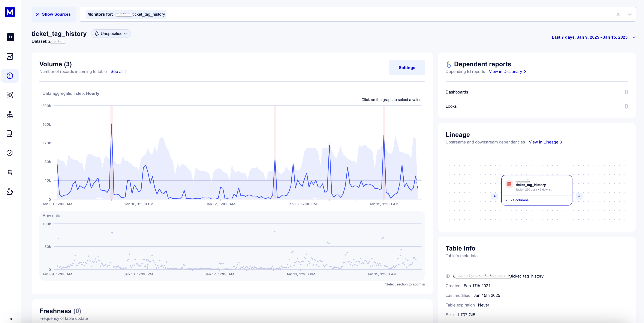
Task: Click the blue M logo icon
Action: [10, 12]
